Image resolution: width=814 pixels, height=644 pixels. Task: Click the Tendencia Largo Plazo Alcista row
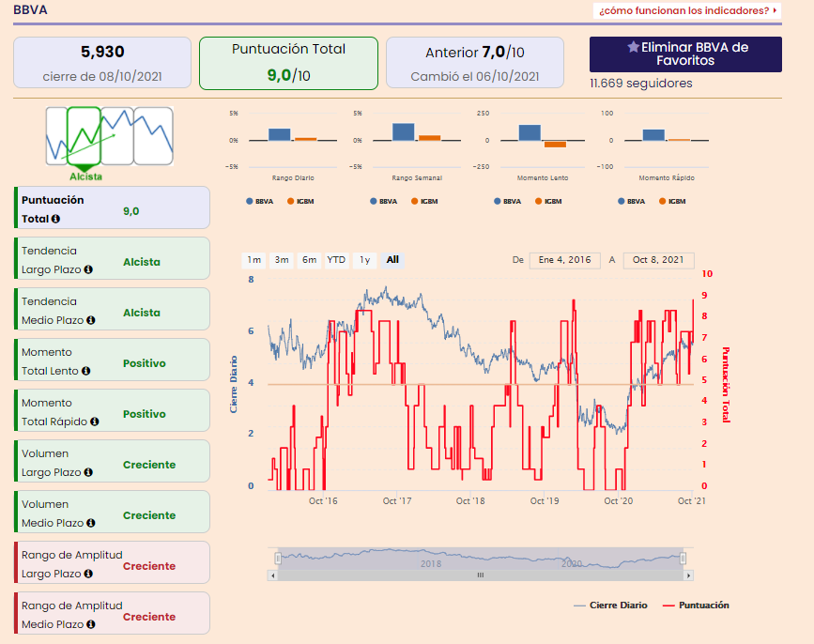[x=112, y=258]
